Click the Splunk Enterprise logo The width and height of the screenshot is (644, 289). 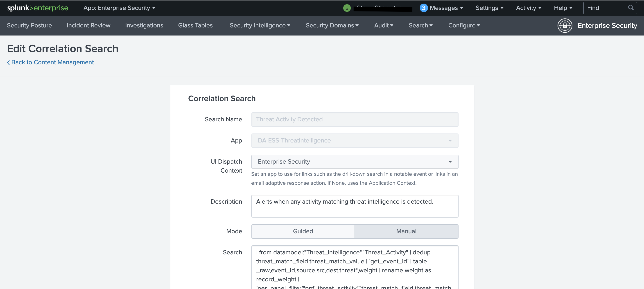[38, 8]
